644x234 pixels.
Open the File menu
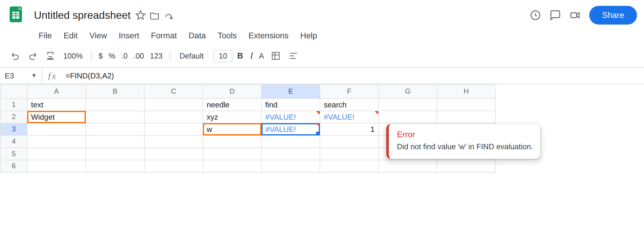(x=45, y=36)
